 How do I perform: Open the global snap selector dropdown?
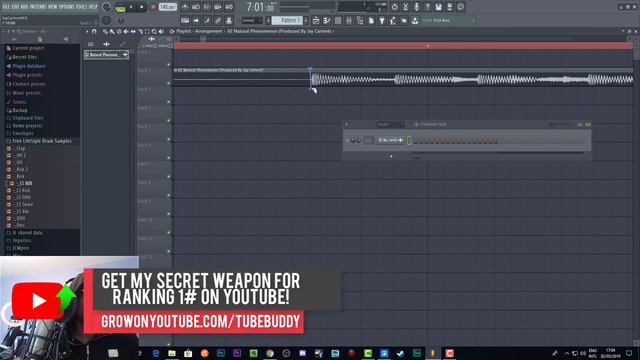click(x=252, y=20)
